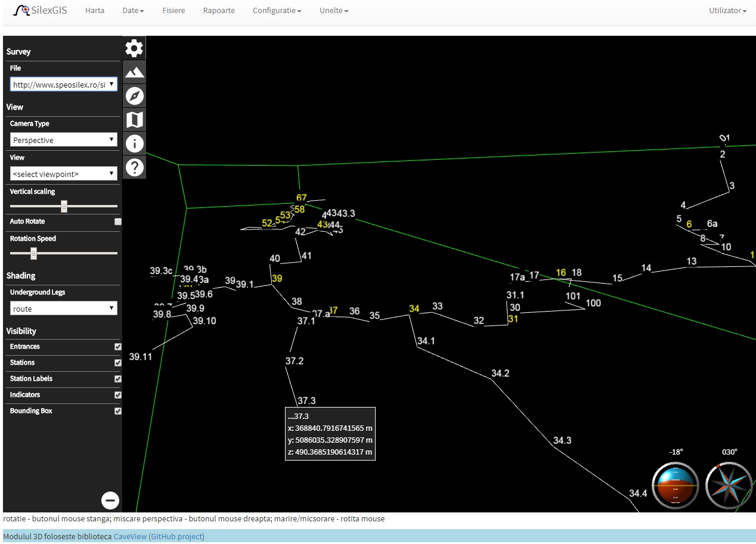
Task: Select the compass route icon
Action: [x=135, y=96]
